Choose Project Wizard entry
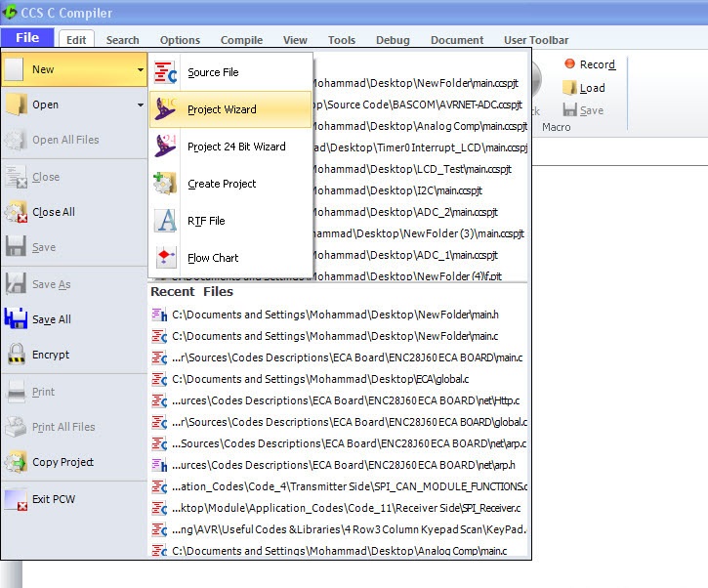 (x=230, y=109)
